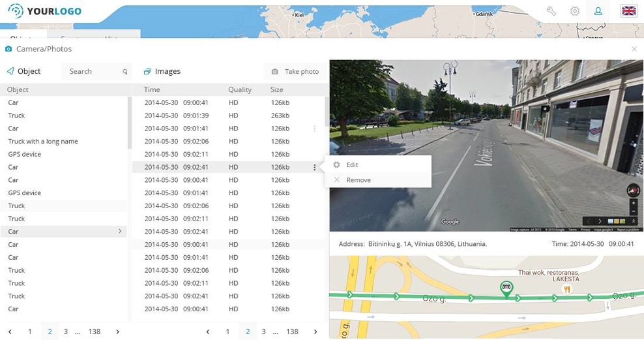Click the images list scrollbar
The image size is (644, 340).
point(327,112)
